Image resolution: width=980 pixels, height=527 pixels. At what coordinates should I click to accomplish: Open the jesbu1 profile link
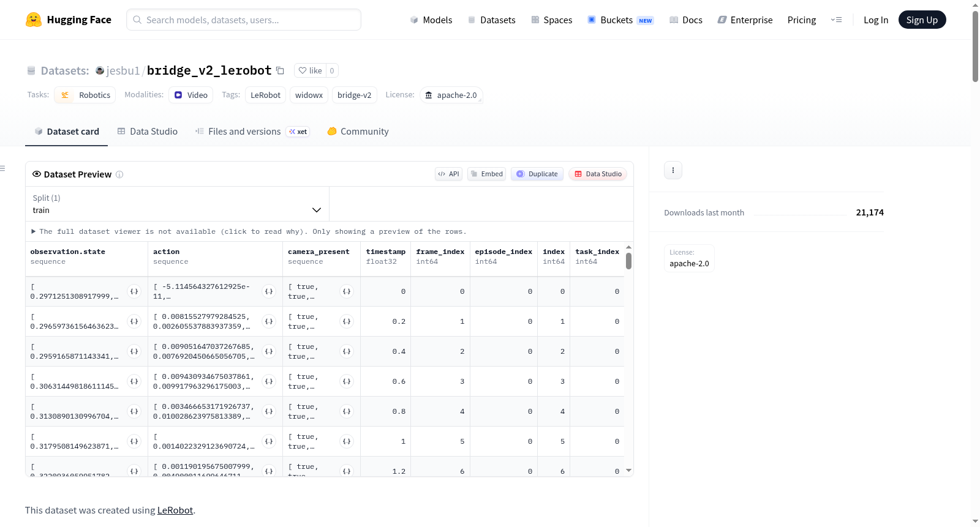click(x=123, y=70)
